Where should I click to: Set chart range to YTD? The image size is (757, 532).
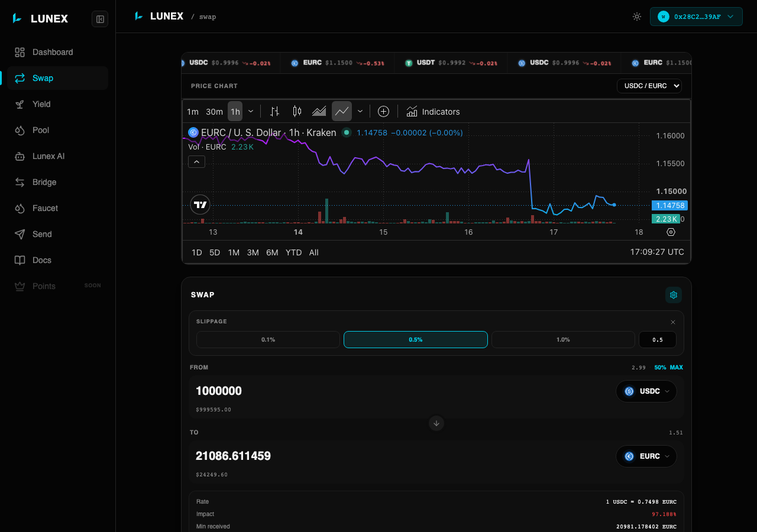pyautogui.click(x=294, y=252)
